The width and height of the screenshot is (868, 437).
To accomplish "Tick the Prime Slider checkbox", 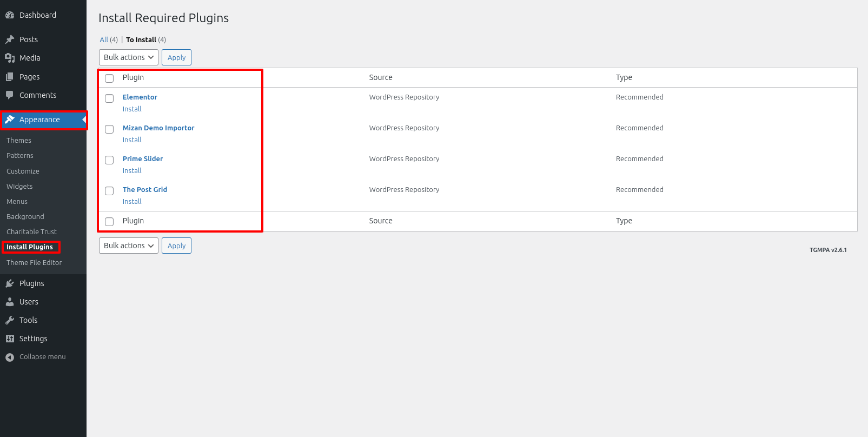I will tap(109, 160).
